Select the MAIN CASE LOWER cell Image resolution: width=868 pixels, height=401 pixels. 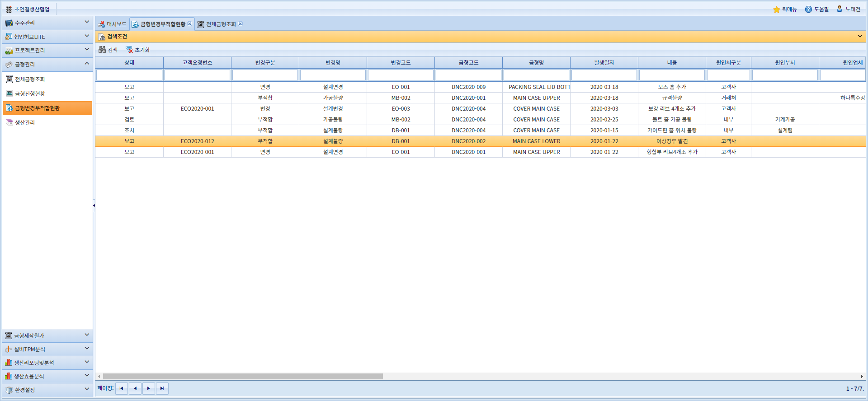537,141
